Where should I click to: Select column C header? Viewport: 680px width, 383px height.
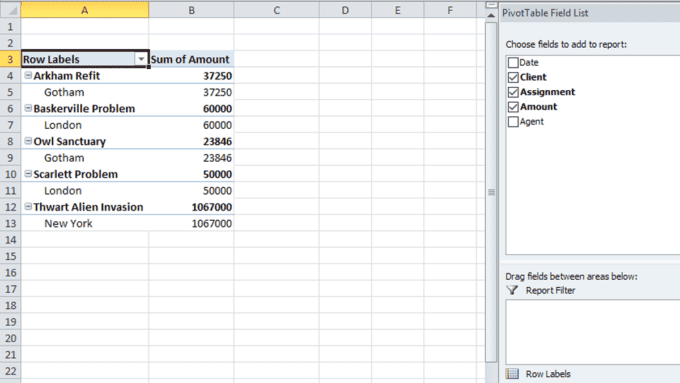(x=277, y=10)
